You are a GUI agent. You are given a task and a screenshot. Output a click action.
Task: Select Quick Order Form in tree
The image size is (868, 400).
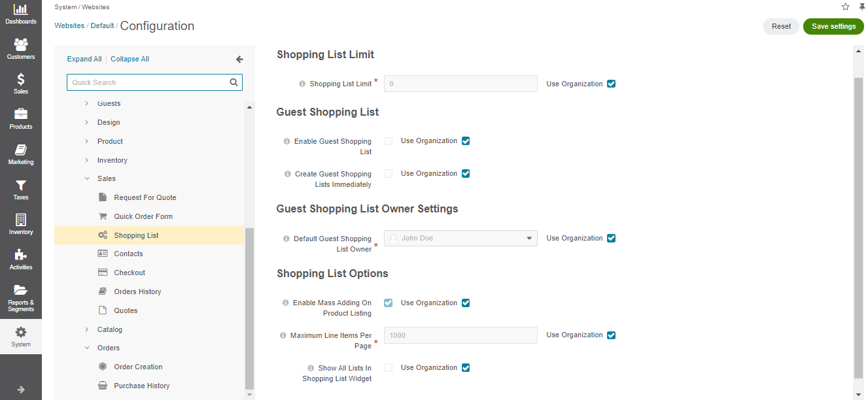pos(143,216)
